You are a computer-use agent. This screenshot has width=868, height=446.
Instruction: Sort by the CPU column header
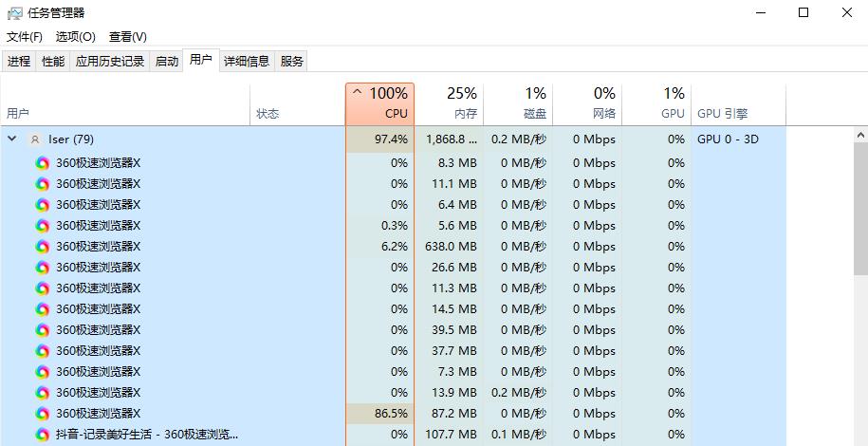coord(379,104)
